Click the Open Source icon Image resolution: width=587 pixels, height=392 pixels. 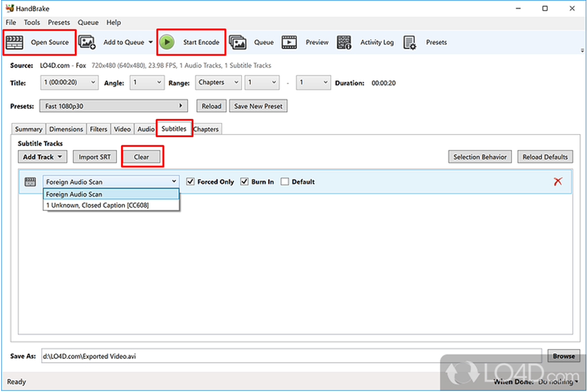tap(16, 42)
